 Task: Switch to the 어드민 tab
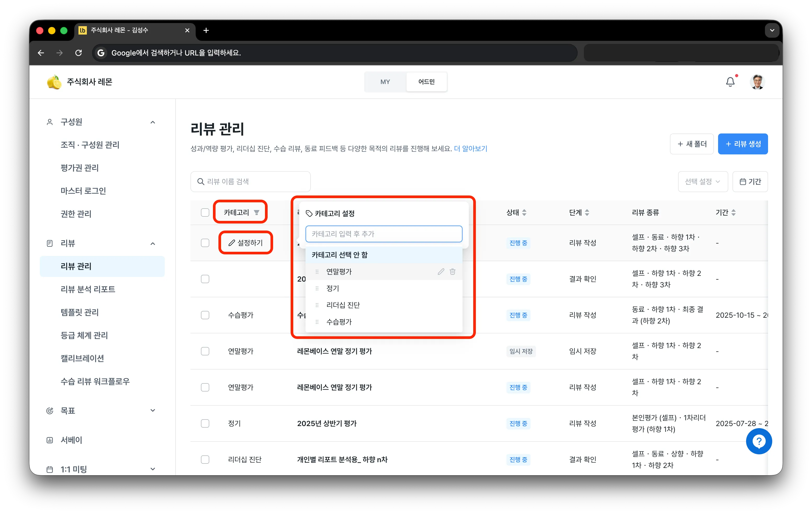click(426, 82)
